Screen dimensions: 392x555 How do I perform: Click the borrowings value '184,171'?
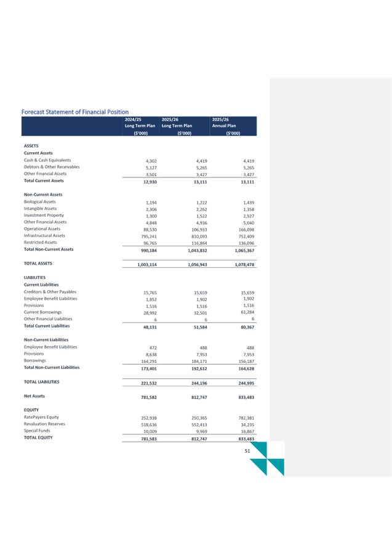(x=199, y=362)
